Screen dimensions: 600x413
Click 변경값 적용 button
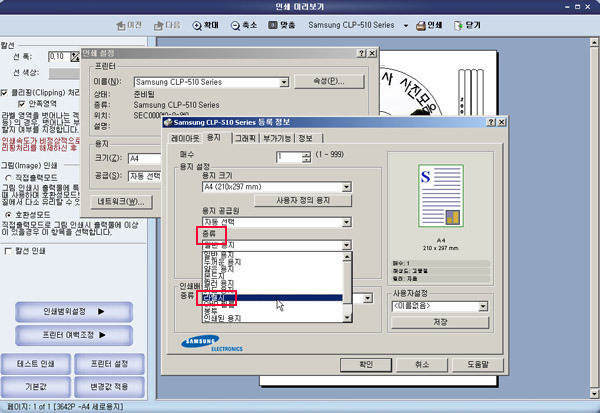tap(109, 387)
